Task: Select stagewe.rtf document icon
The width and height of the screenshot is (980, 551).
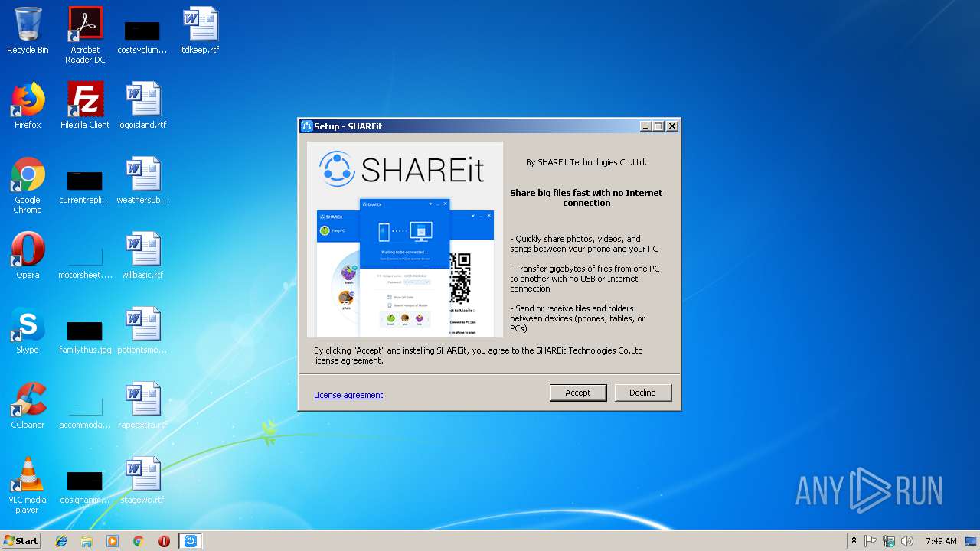Action: point(142,481)
